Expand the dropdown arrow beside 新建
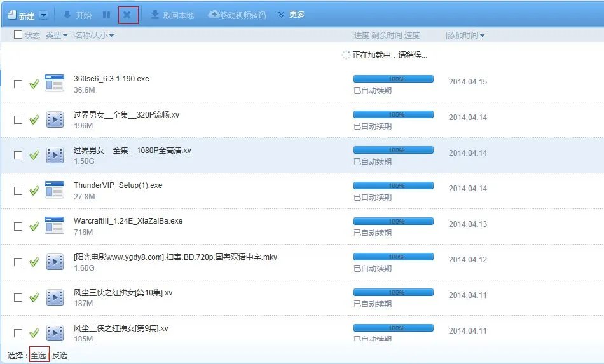The image size is (604, 364). [x=43, y=15]
